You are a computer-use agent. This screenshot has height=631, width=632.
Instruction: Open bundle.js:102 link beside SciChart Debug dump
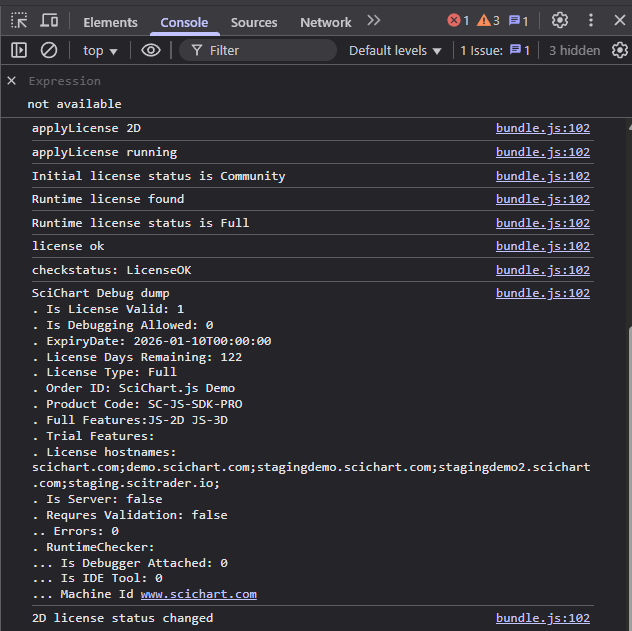click(543, 293)
